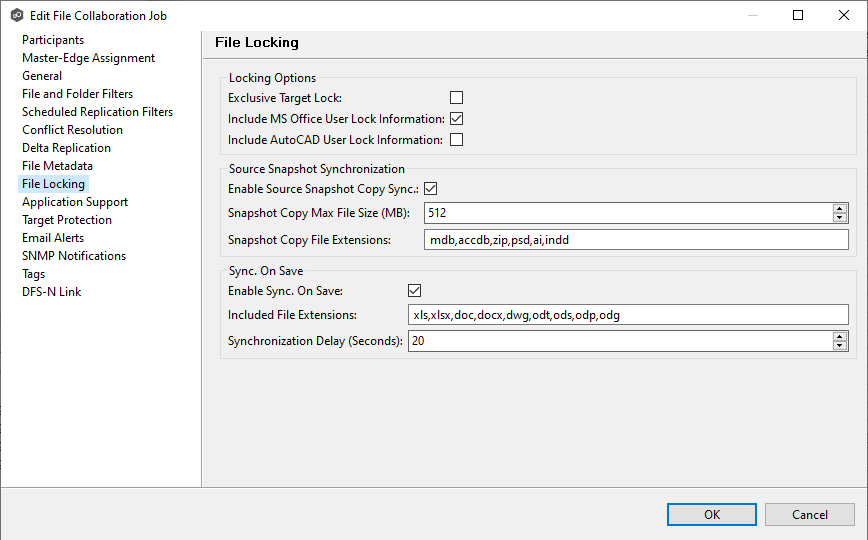The image size is (868, 540).
Task: Open Conflict Resolution settings
Action: pyautogui.click(x=72, y=130)
